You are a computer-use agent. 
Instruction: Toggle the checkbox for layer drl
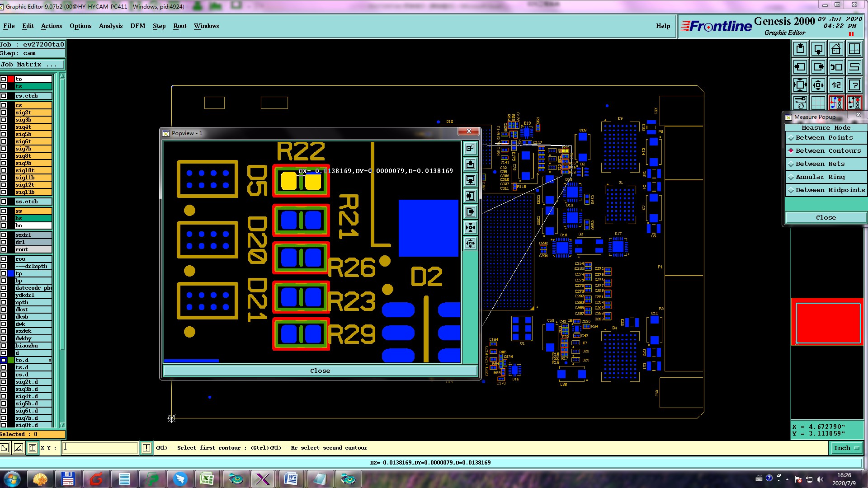(4, 242)
